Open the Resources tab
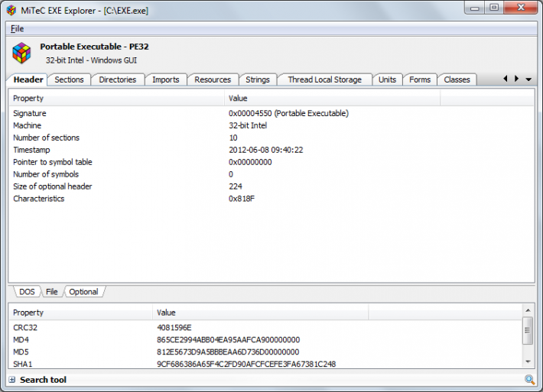543x392 pixels. [213, 79]
